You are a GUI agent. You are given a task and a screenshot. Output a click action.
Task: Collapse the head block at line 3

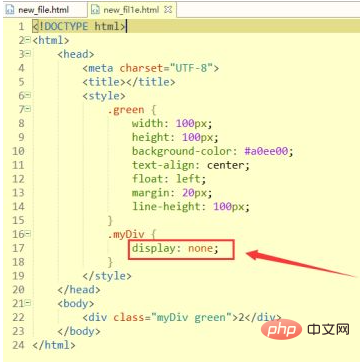tap(28, 54)
